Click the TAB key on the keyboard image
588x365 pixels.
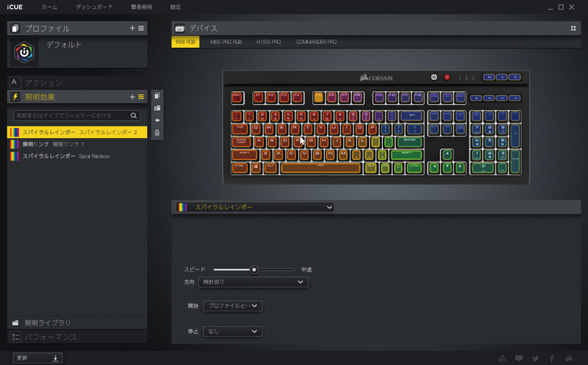240,129
